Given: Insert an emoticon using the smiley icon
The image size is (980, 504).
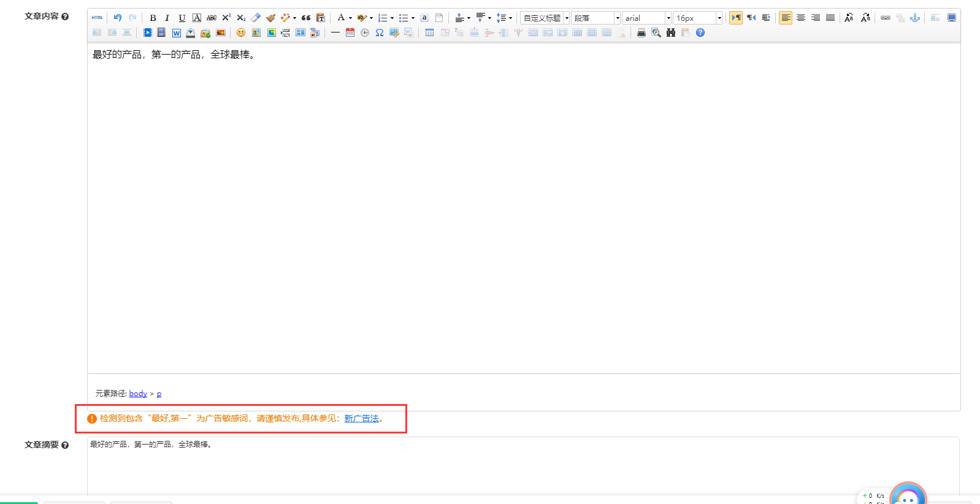Looking at the screenshot, I should 241,32.
